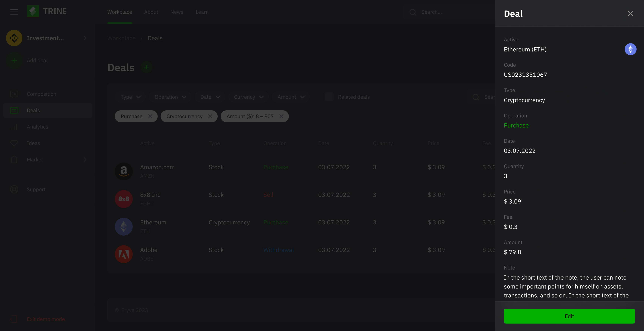644x331 pixels.
Task: Switch to the News tab
Action: (x=176, y=12)
